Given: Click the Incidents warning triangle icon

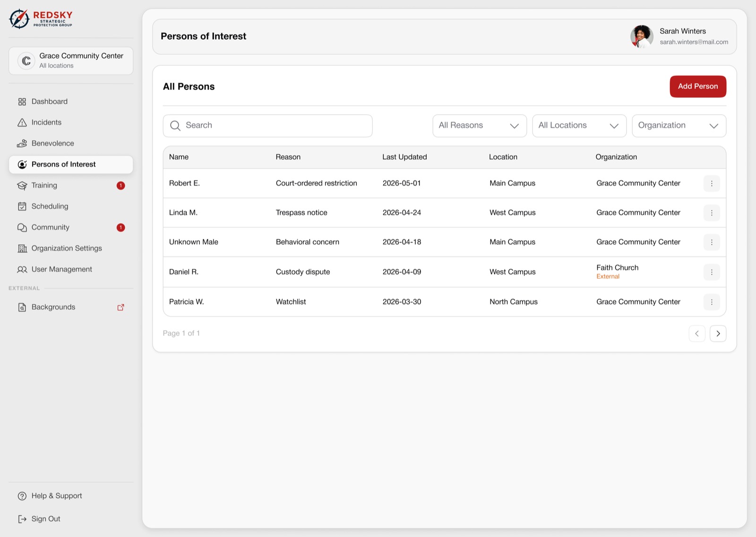Looking at the screenshot, I should pos(22,122).
